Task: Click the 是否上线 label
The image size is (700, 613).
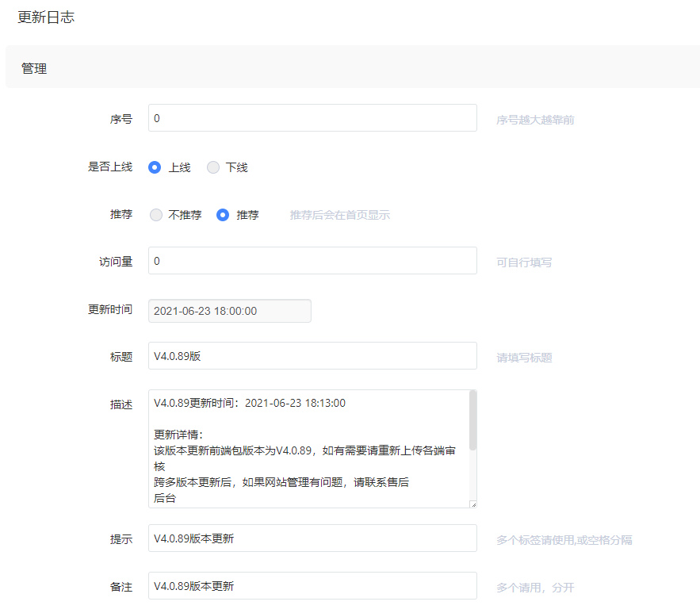Action: [110, 167]
